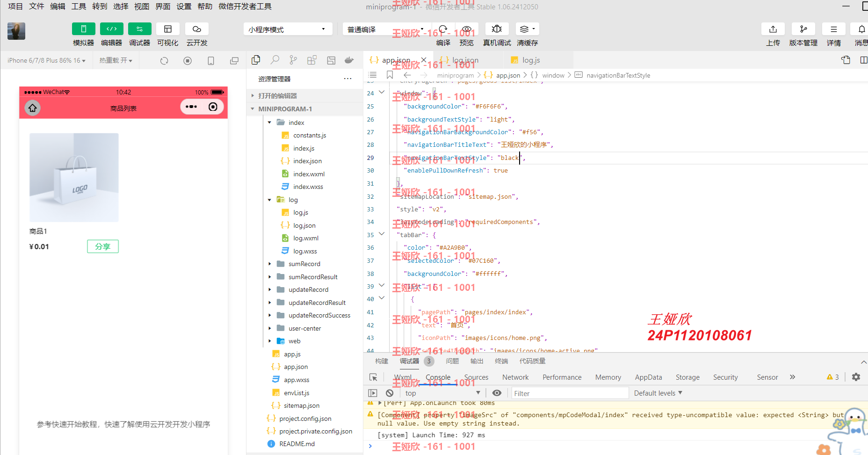Click the Docker whale icon in sidebar
Screen dimensions: 868x455
pyautogui.click(x=349, y=60)
